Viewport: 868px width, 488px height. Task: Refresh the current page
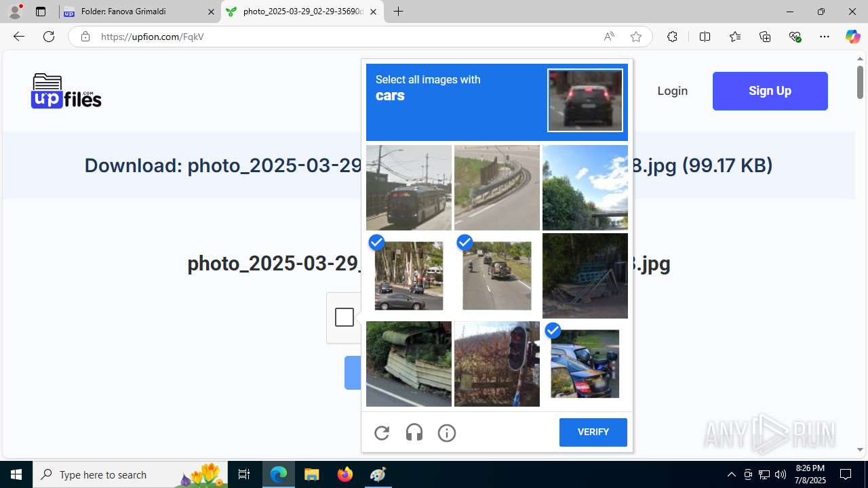[x=49, y=37]
